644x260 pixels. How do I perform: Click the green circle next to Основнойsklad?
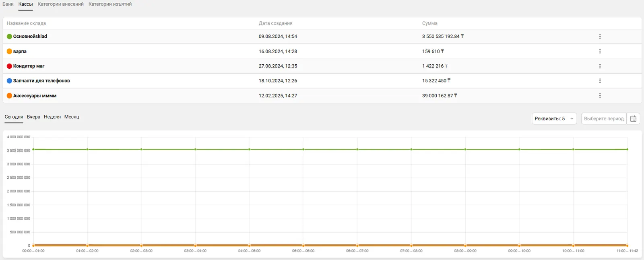(x=9, y=37)
